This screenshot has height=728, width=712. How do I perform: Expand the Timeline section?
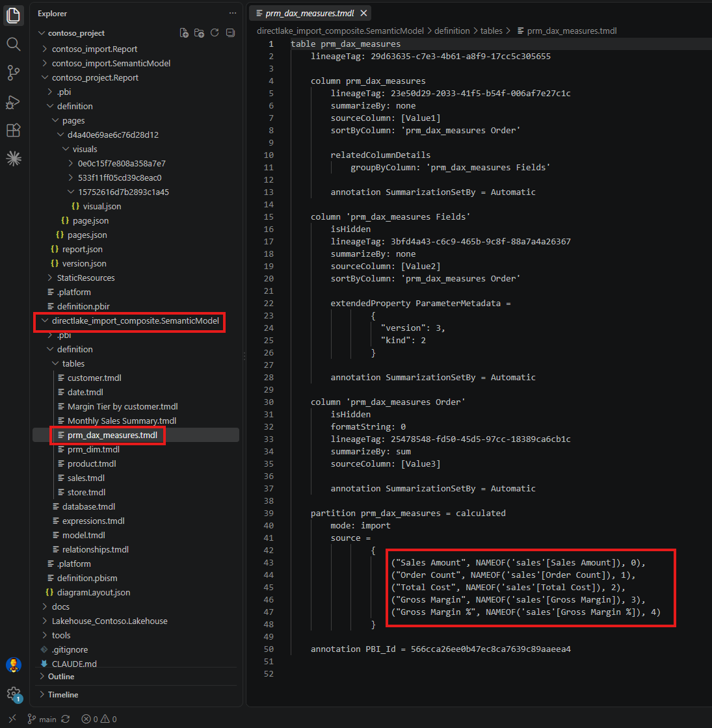tap(62, 695)
